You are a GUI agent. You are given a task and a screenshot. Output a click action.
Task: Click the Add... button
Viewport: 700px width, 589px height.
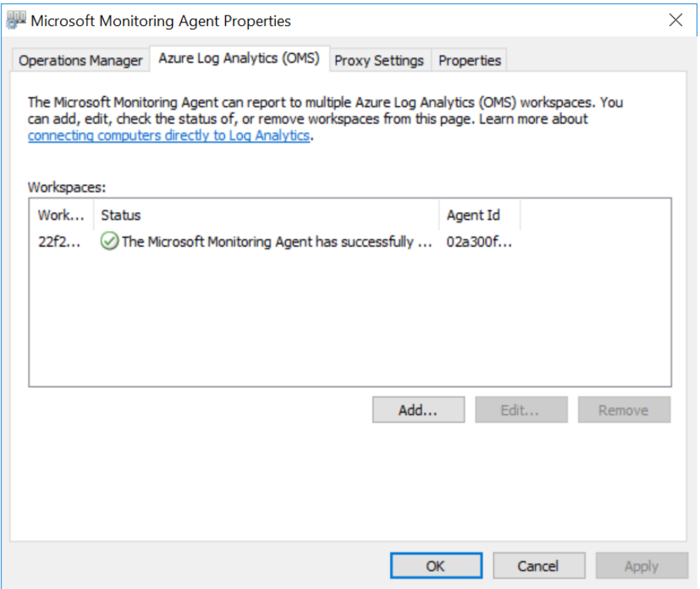coord(419,409)
